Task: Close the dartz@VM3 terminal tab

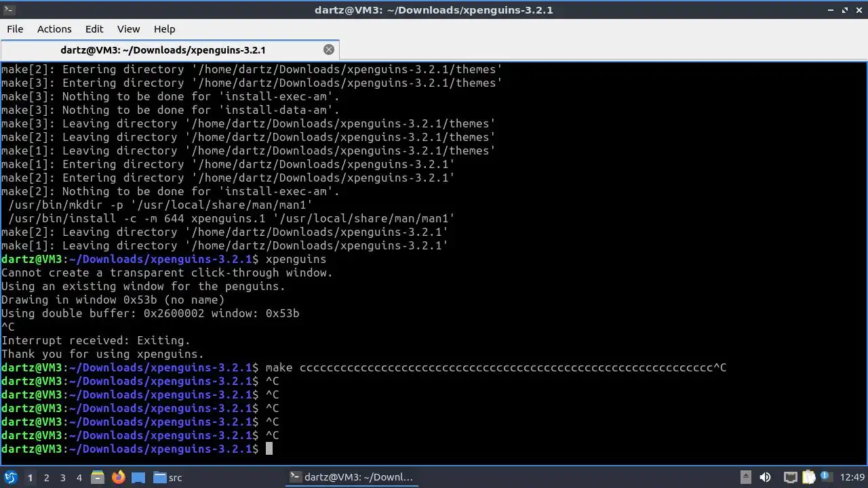Action: tap(329, 49)
